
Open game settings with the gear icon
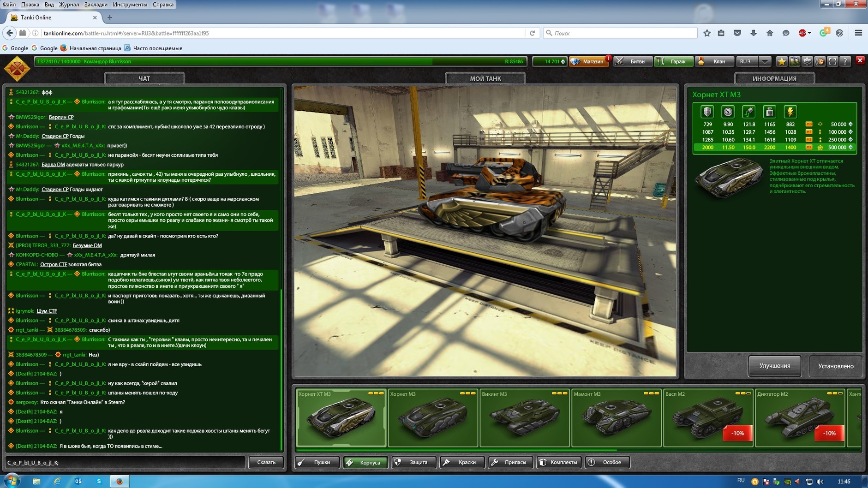[x=807, y=61]
